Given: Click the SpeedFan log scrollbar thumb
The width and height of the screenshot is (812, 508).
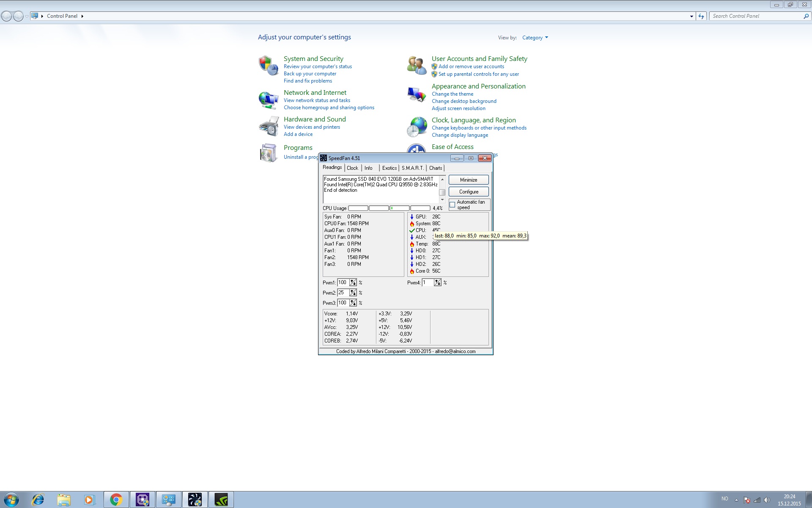Looking at the screenshot, I should pos(442,192).
